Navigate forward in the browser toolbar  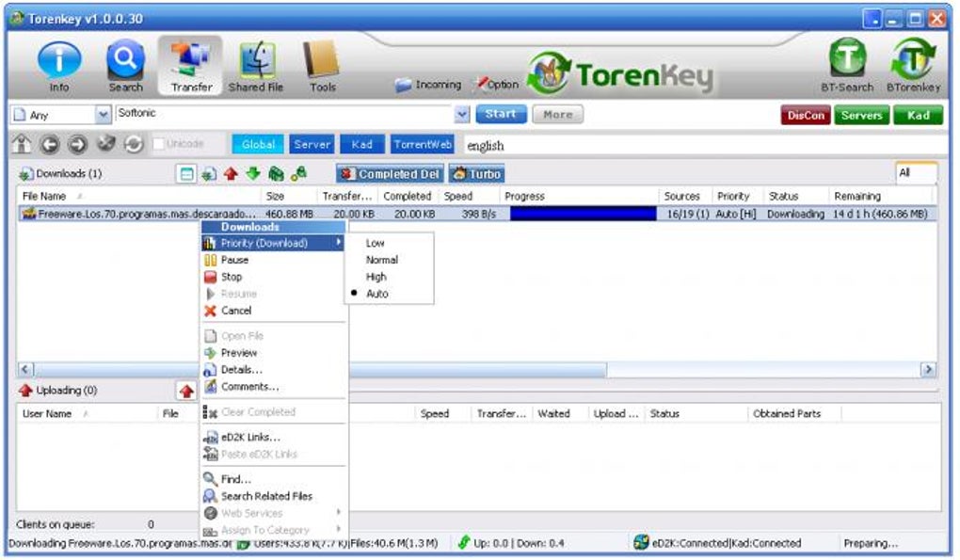78,144
